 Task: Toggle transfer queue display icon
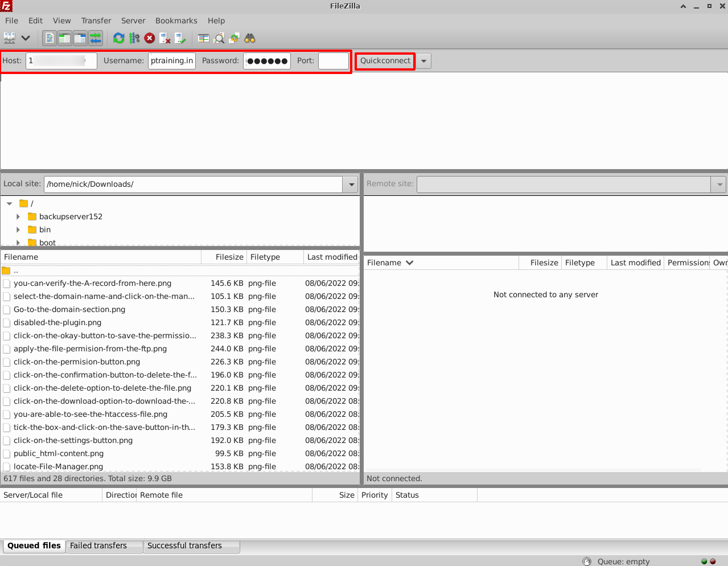(x=96, y=38)
